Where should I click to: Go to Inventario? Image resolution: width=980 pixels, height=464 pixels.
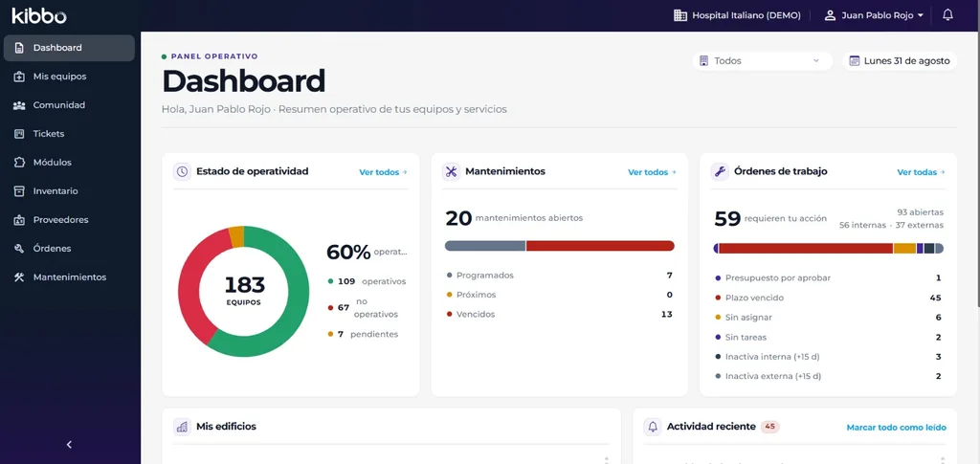click(x=69, y=191)
